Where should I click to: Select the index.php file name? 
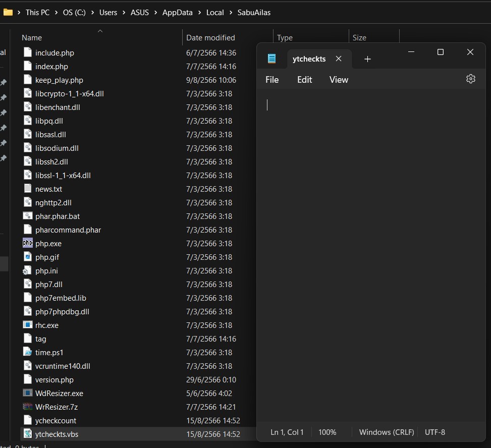51,67
